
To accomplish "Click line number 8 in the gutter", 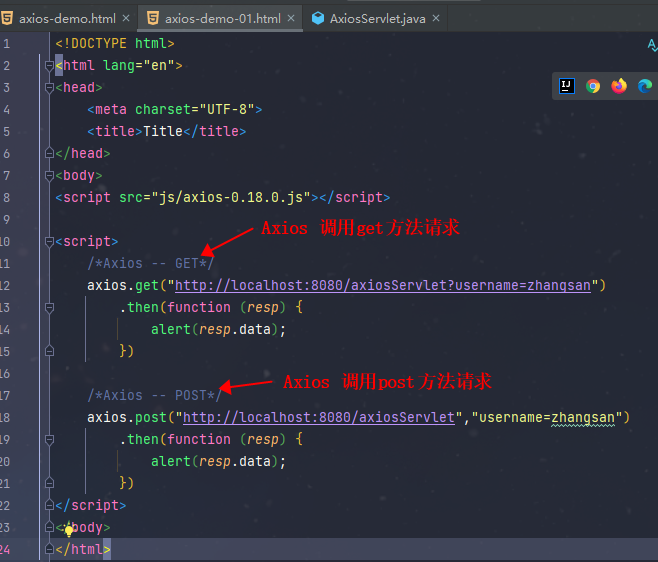I will [x=6, y=197].
